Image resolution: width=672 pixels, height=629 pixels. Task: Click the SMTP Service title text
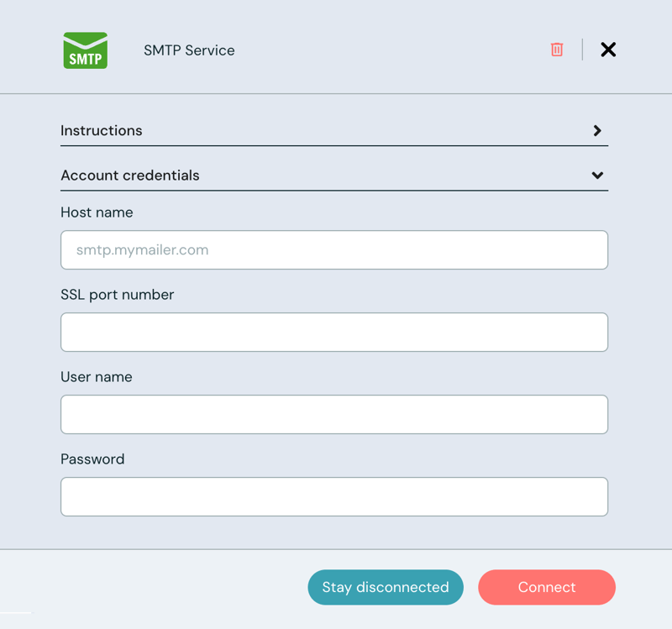coord(189,50)
